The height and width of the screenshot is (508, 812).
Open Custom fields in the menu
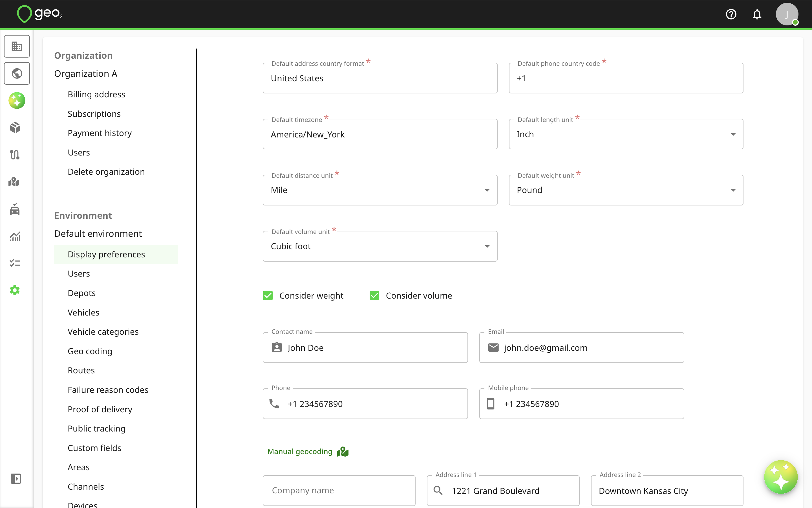pos(95,448)
